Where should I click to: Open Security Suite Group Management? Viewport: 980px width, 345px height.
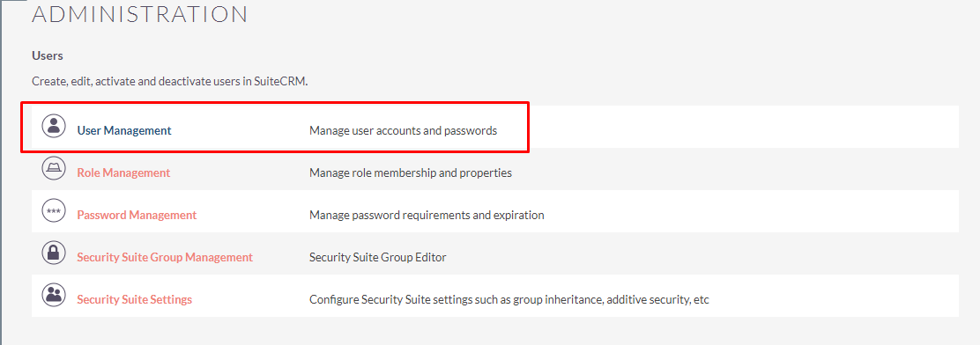tap(165, 257)
